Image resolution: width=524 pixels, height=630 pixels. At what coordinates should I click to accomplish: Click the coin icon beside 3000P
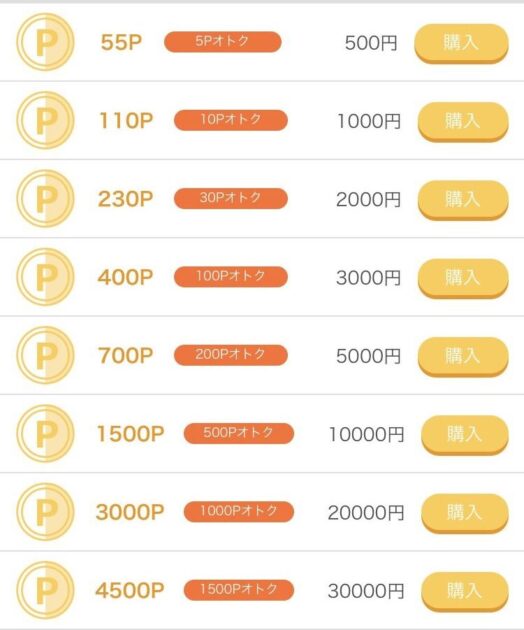pos(45,512)
